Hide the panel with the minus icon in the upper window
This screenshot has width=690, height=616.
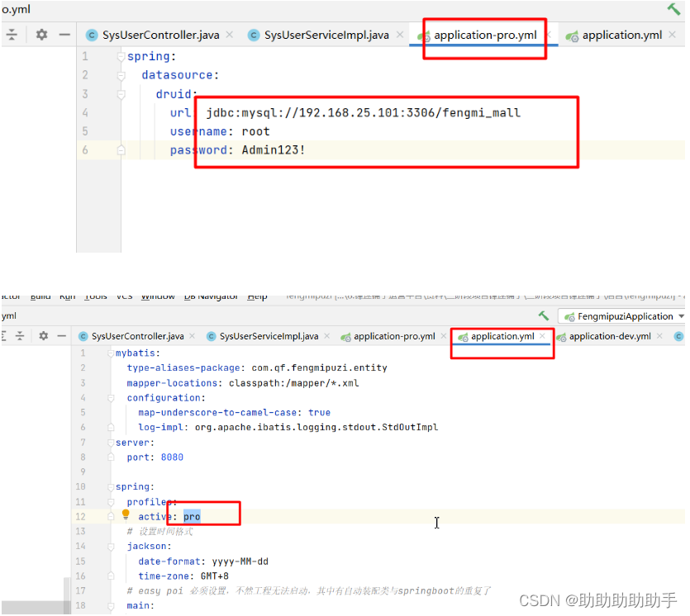coord(64,35)
